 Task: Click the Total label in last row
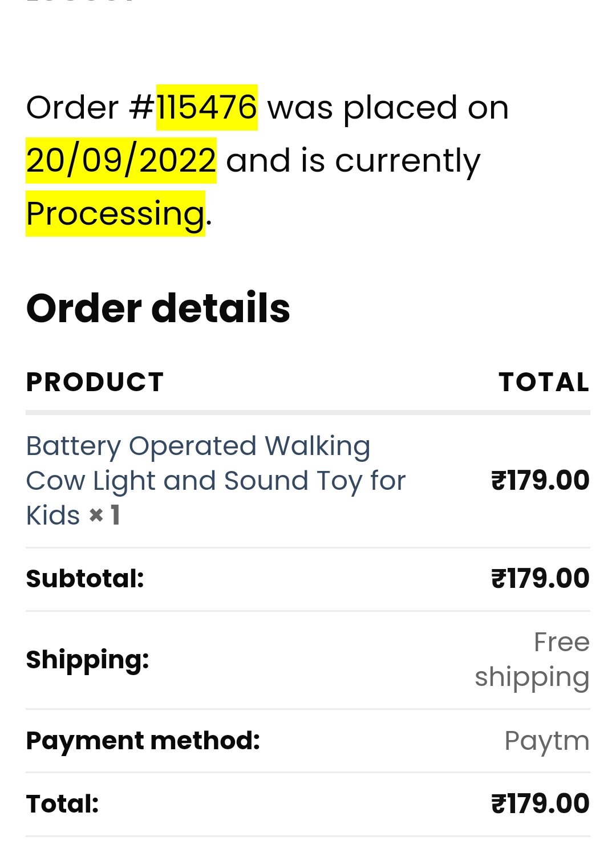(62, 804)
